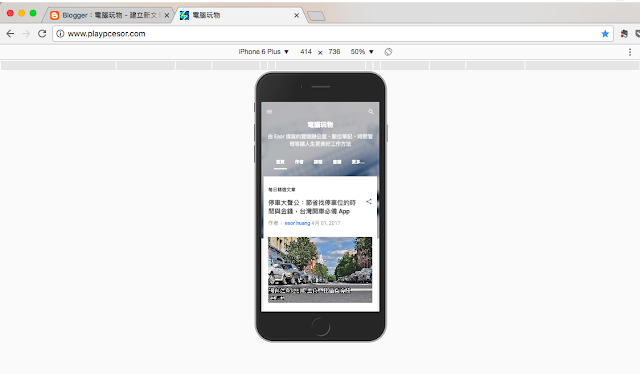This screenshot has height=374, width=640.
Task: Select the active 電腦玩物 browser tab
Action: point(241,16)
